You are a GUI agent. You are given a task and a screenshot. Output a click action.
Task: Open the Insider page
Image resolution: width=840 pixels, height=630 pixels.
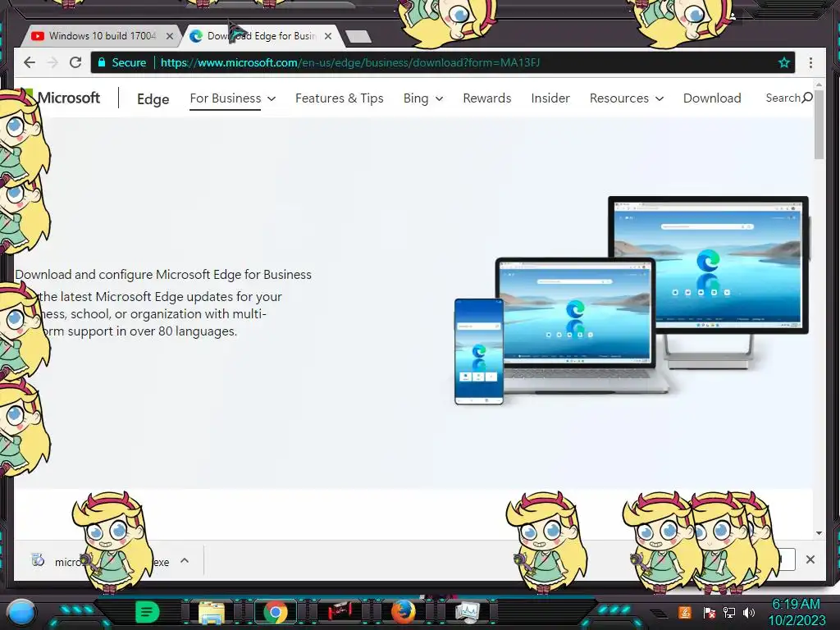[x=550, y=98]
